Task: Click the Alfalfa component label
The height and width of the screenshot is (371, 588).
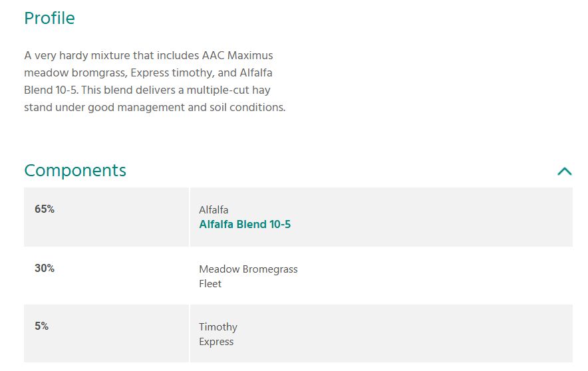Action: tap(214, 210)
